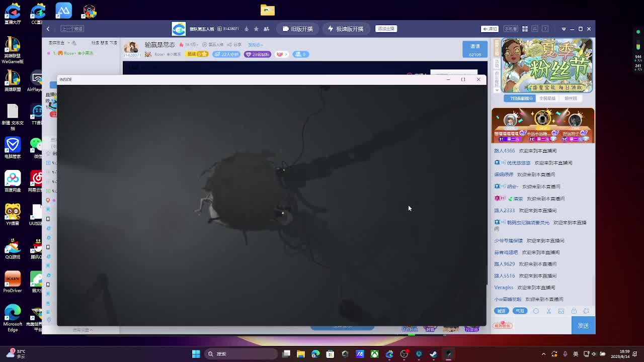Click the channel logo at top center
This screenshot has width=644, height=362.
[x=179, y=29]
